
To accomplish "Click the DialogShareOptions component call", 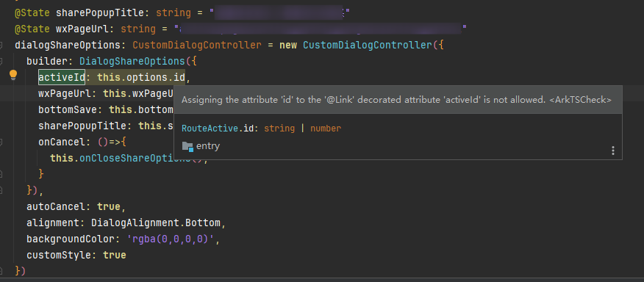I will coord(132,61).
